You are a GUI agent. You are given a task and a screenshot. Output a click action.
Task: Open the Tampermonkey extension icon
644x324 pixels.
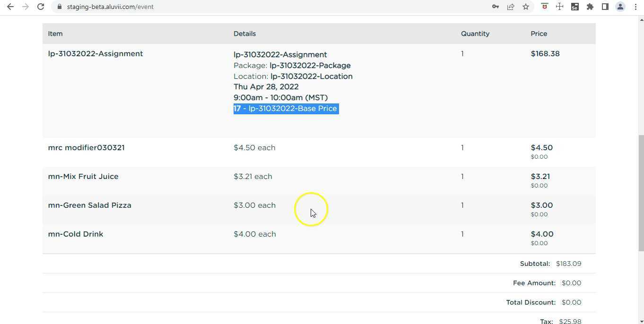(x=544, y=7)
